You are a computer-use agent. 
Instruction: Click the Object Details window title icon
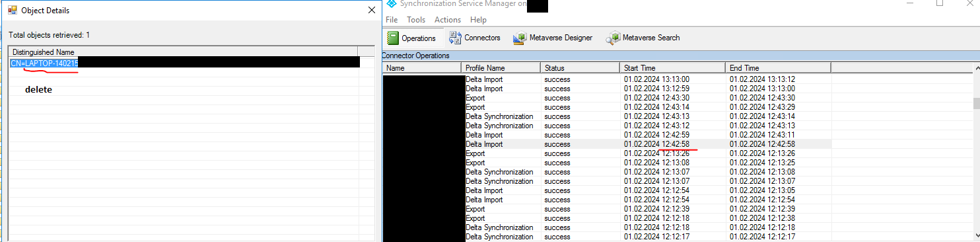click(12, 11)
